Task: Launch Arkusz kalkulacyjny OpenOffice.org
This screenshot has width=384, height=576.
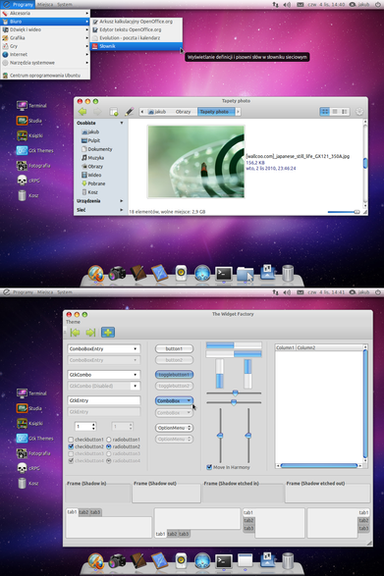Action: 136,21
